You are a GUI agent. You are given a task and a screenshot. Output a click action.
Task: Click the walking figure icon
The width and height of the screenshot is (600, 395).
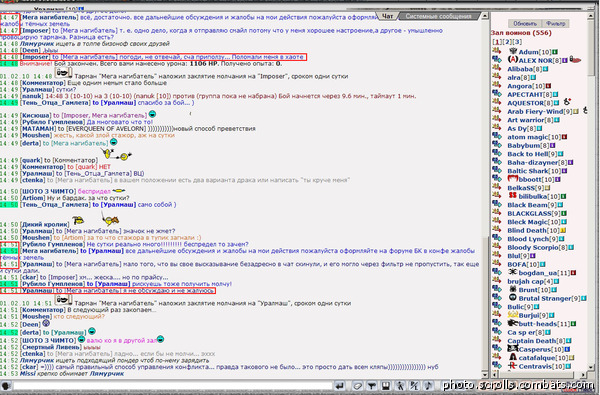click(x=400, y=386)
